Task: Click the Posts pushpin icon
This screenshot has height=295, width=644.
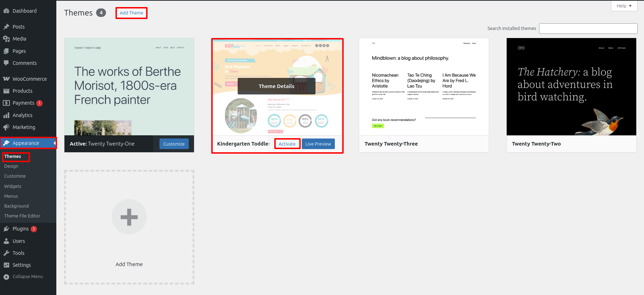Action: (x=6, y=27)
